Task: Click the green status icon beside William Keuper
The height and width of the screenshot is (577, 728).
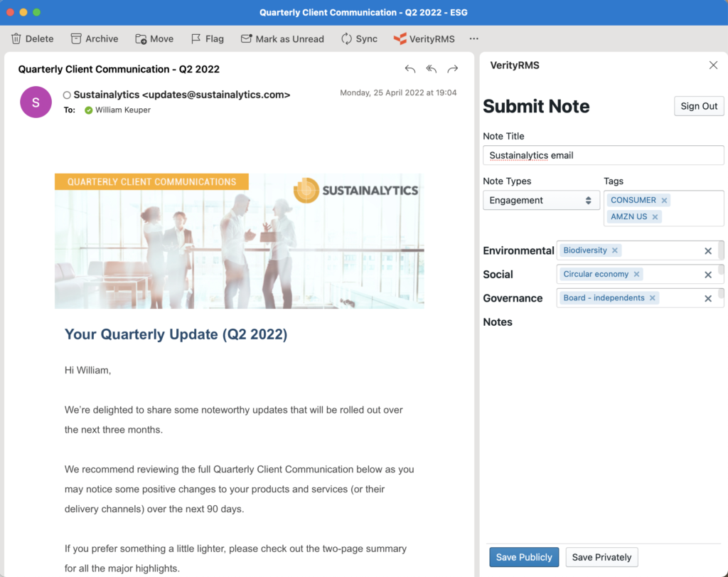Action: pos(89,110)
